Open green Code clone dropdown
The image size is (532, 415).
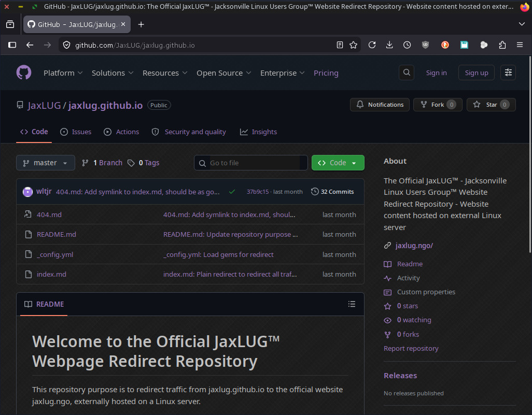[338, 163]
